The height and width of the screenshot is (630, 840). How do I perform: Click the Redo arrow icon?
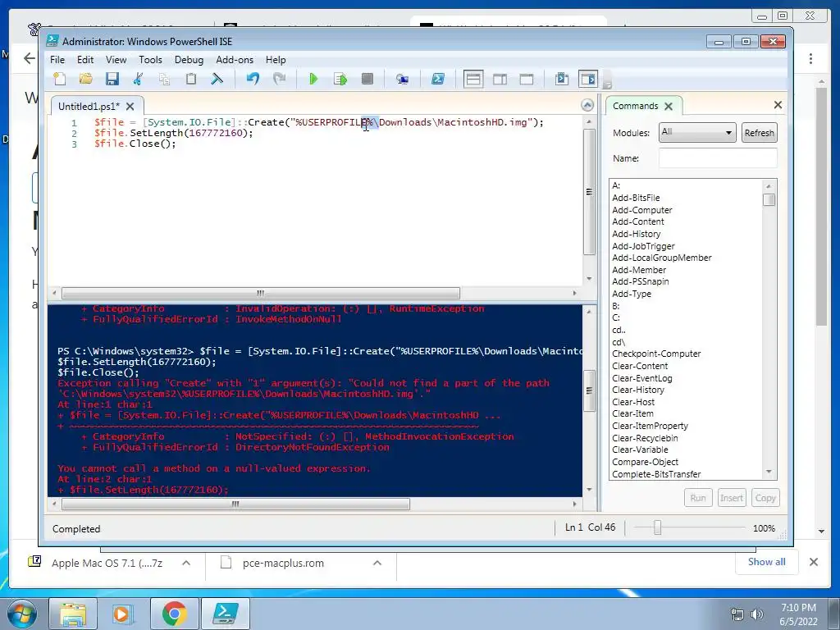(279, 80)
